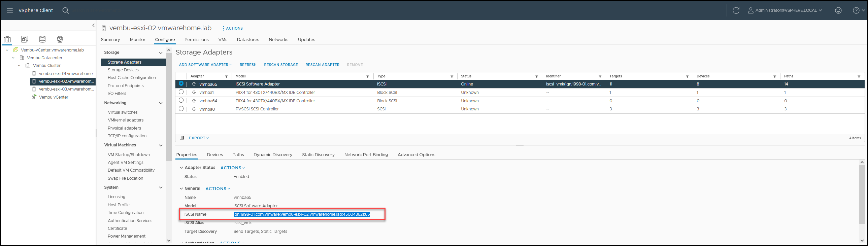Switch to Storage inventory view
This screenshot has width=868, height=246.
42,39
